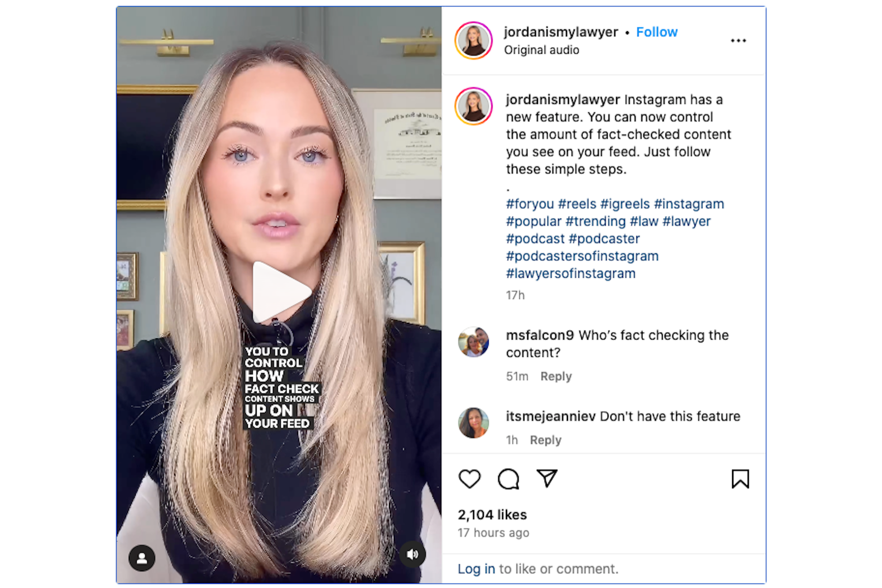Image resolution: width=882 pixels, height=588 pixels.
Task: Open jordanismylawyer profile picture in header
Action: coord(474,41)
